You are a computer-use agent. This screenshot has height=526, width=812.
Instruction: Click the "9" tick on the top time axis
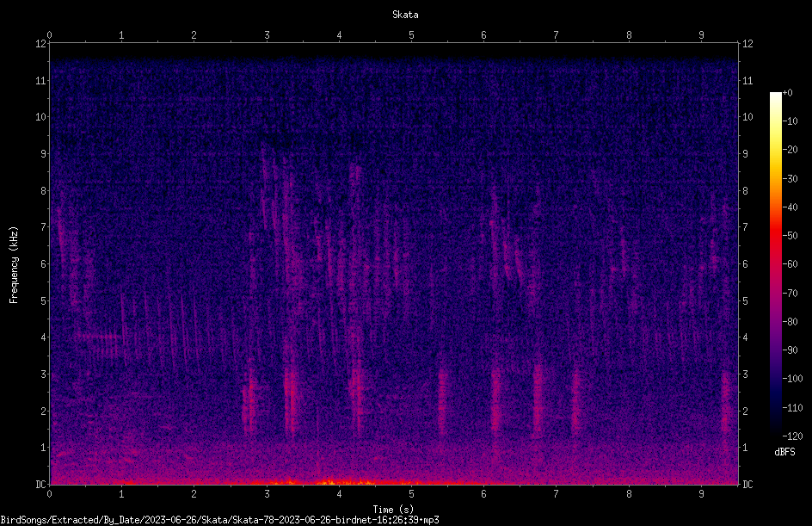click(701, 35)
